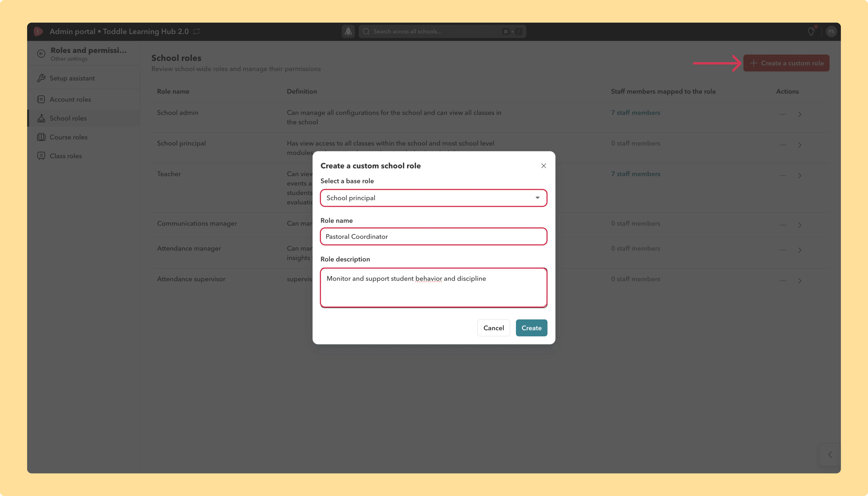Open 0 staff members for Attendance supervisor
Screen dimensions: 868x496
pyautogui.click(x=635, y=279)
